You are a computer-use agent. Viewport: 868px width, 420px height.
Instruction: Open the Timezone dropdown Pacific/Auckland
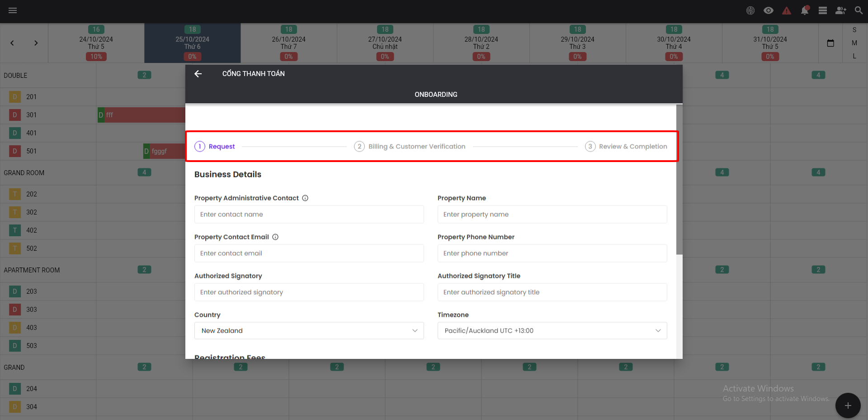pyautogui.click(x=552, y=331)
